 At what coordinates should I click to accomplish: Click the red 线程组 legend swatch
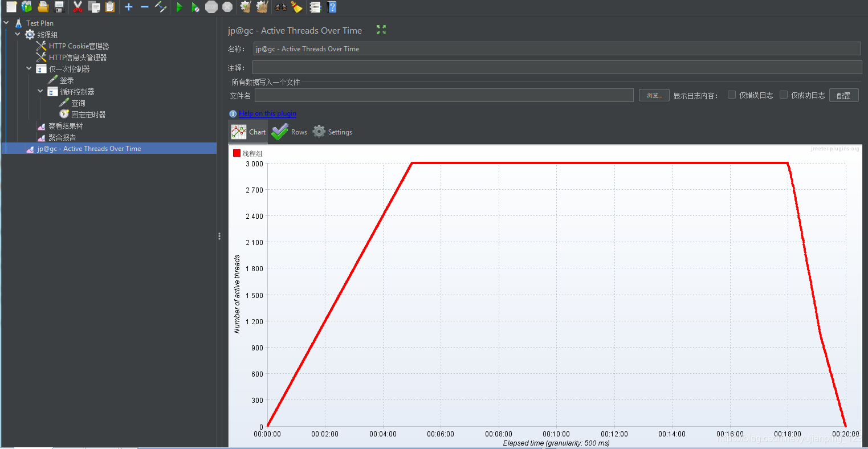(237, 153)
